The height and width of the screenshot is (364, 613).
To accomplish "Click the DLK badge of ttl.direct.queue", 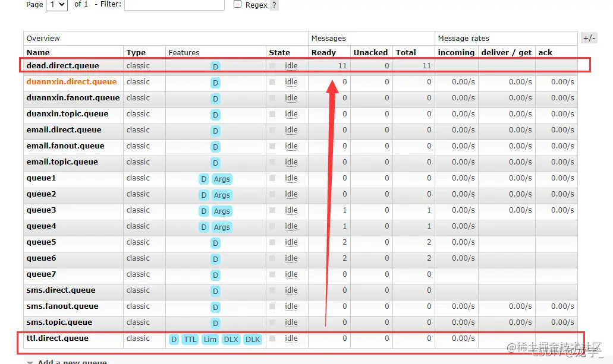I will [x=253, y=339].
